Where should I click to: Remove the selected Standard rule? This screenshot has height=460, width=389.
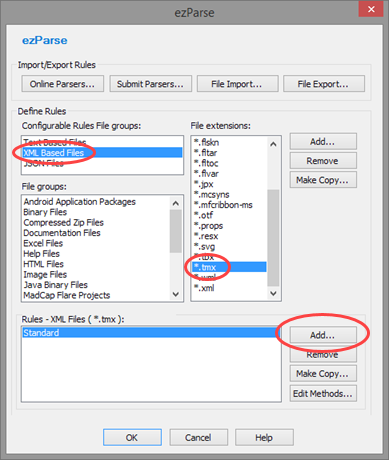click(x=323, y=354)
